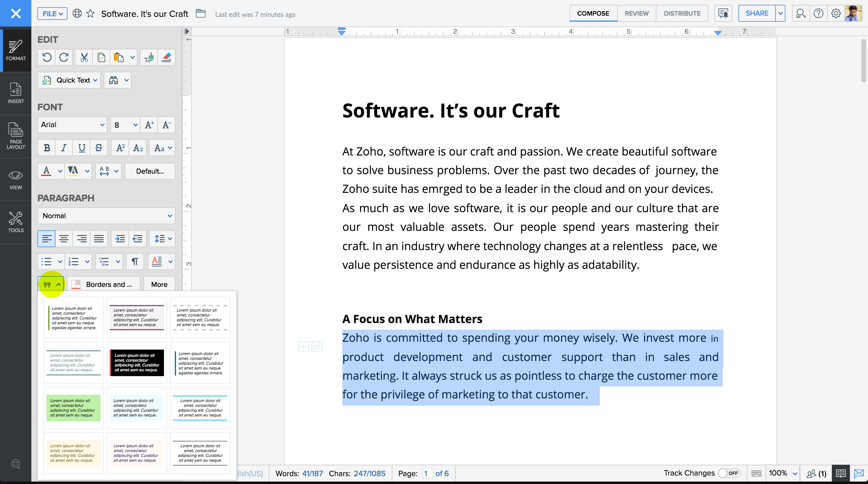Screen dimensions: 868x484
Task: Switch to the REVIEW tab
Action: pyautogui.click(x=636, y=14)
